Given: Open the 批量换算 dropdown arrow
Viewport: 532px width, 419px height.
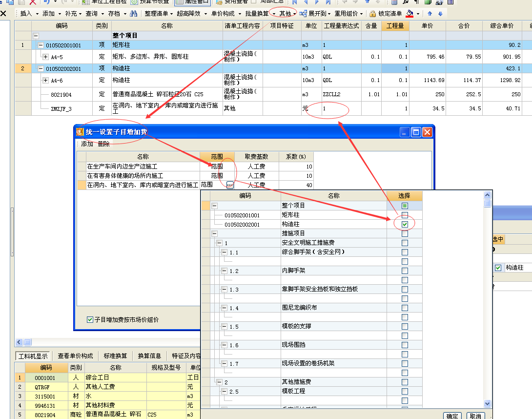Looking at the screenshot, I should tap(274, 14).
